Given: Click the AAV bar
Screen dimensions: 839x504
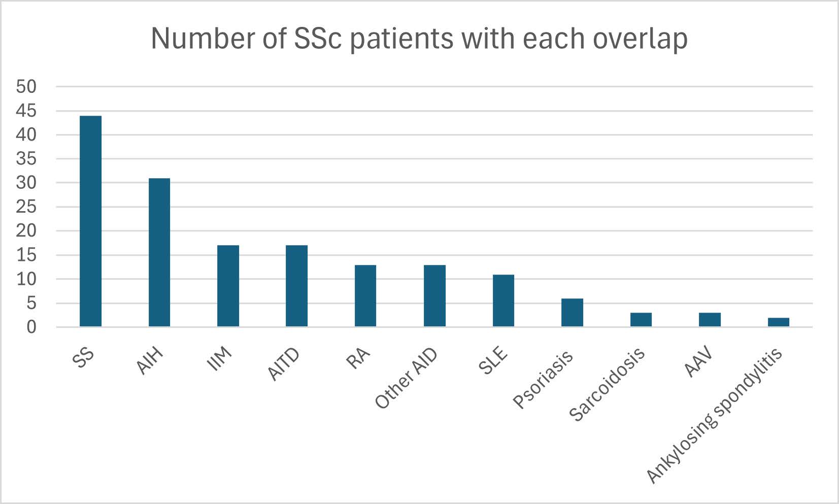Looking at the screenshot, I should [x=710, y=320].
